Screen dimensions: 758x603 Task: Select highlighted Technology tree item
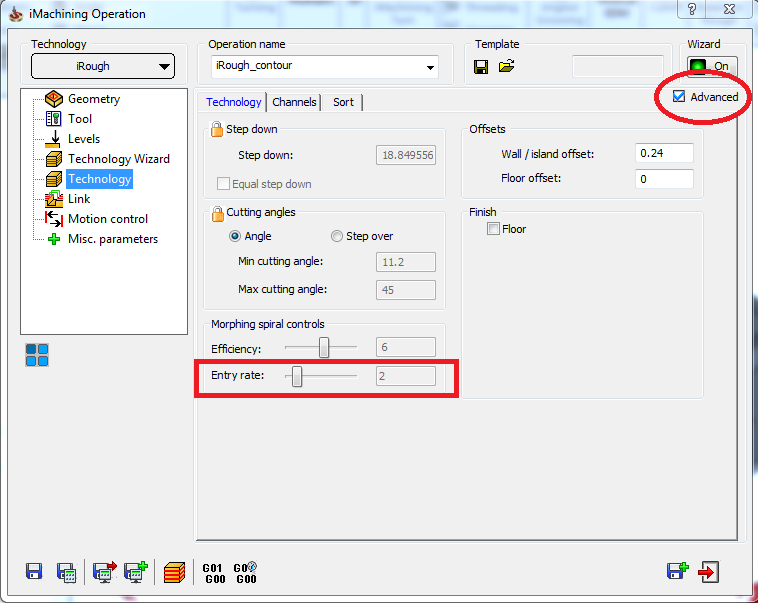coord(100,179)
